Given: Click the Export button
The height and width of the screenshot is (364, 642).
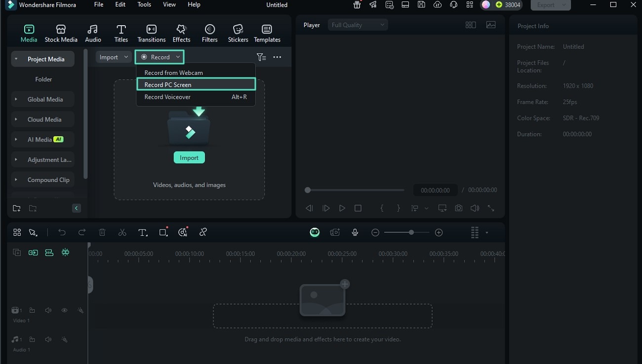Looking at the screenshot, I should 551,5.
